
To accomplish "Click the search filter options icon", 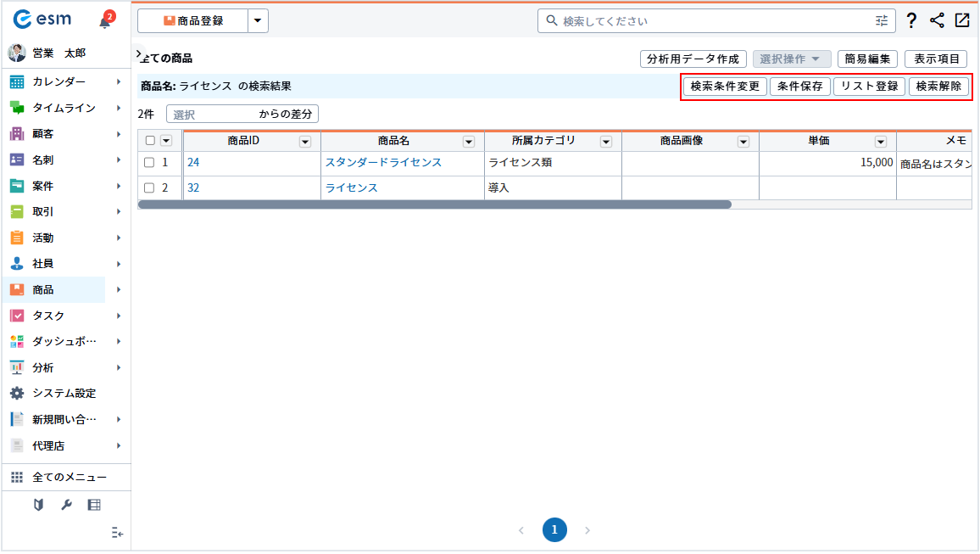I will click(x=882, y=21).
